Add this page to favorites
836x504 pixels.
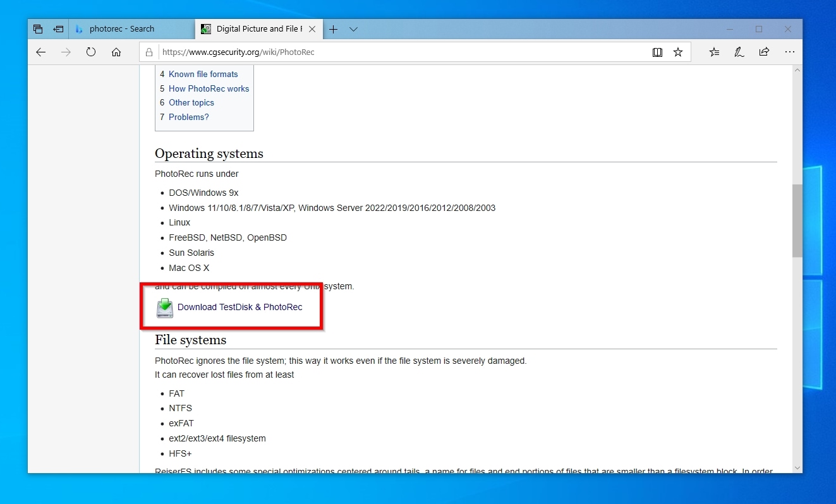(x=678, y=52)
